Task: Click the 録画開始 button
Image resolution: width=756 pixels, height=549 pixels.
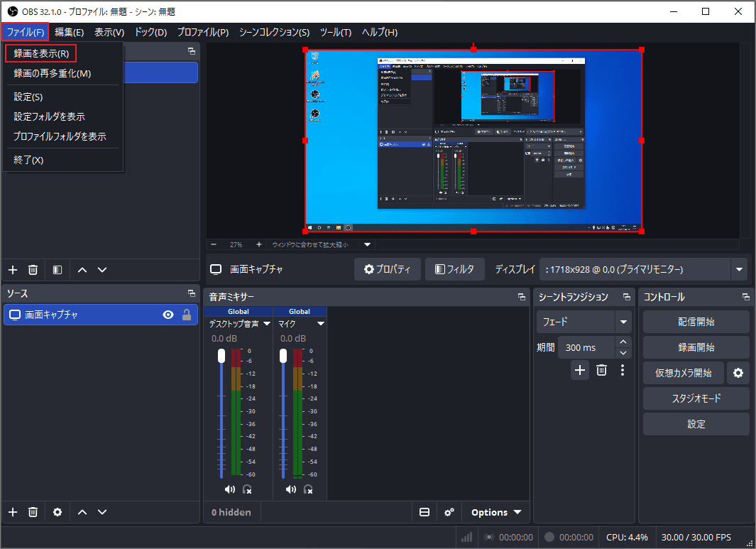Action: click(696, 347)
